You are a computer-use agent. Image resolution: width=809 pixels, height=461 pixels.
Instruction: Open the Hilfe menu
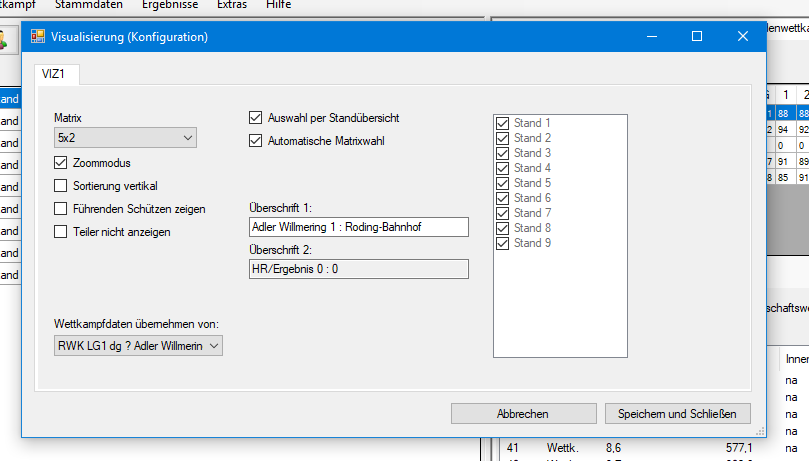(x=279, y=5)
